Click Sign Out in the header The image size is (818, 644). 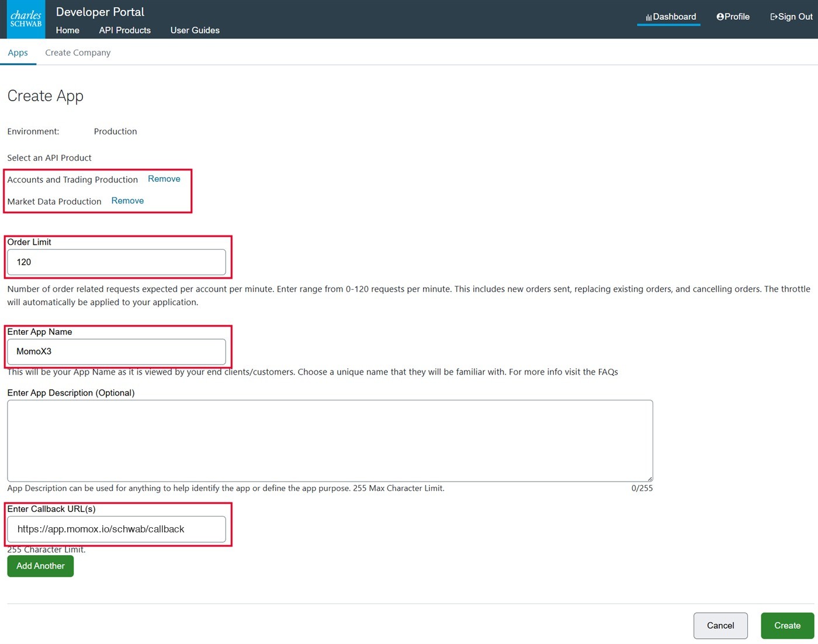791,17
